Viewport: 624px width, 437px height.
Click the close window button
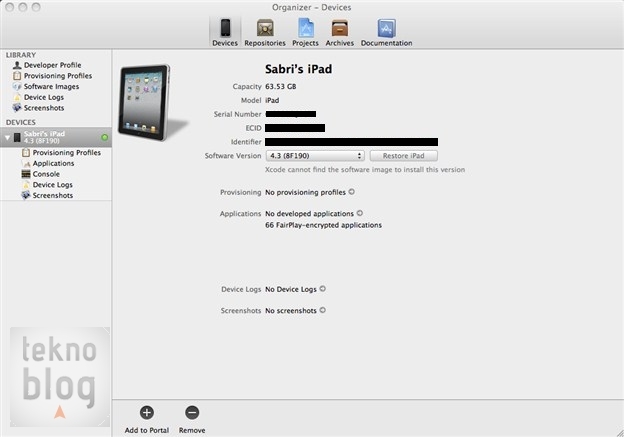tap(10, 7)
